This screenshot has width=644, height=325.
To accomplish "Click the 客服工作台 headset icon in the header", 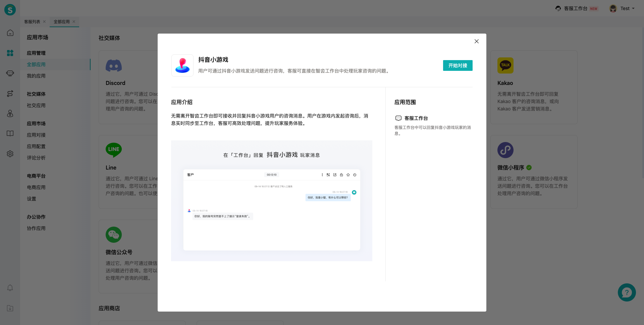I will 558,8.
